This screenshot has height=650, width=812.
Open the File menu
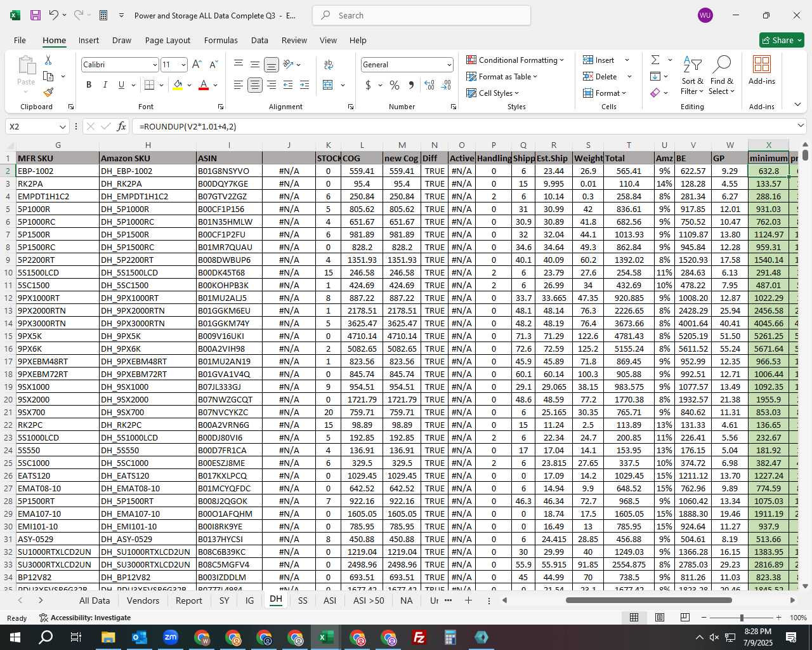pyautogui.click(x=20, y=40)
